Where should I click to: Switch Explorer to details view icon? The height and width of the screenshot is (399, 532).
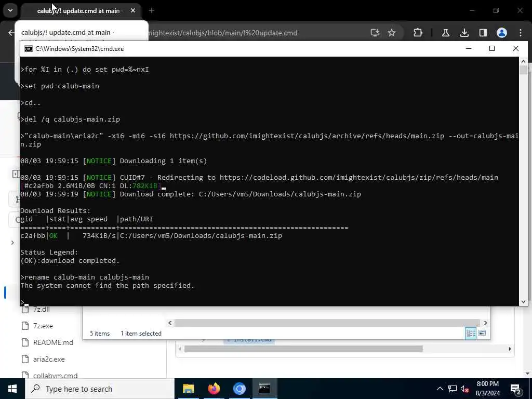pos(471,333)
